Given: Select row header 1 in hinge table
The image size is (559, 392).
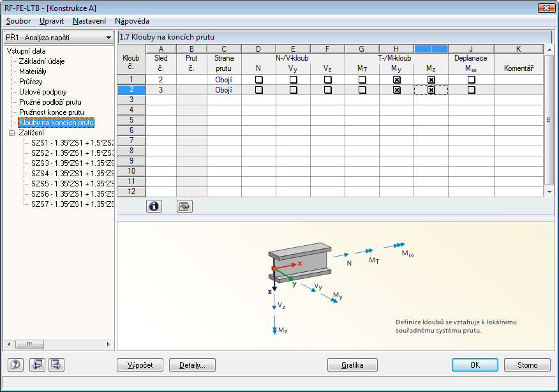Looking at the screenshot, I should [131, 80].
